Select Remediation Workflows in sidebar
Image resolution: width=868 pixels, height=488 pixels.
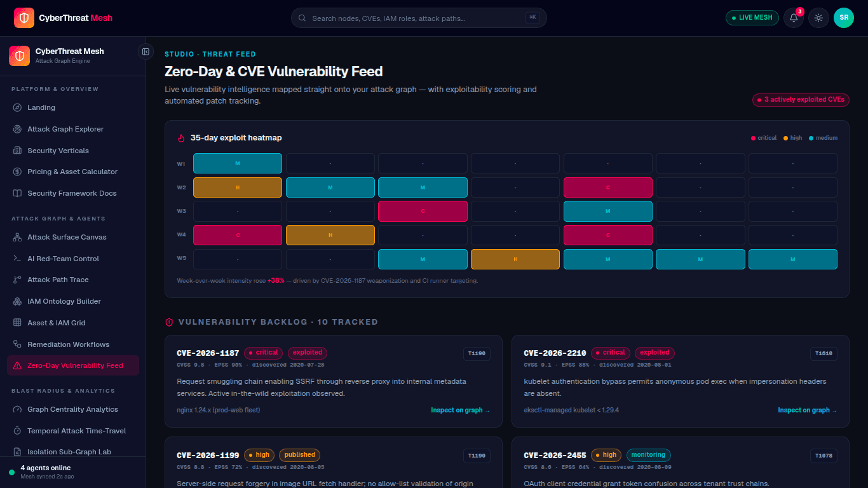click(x=73, y=344)
